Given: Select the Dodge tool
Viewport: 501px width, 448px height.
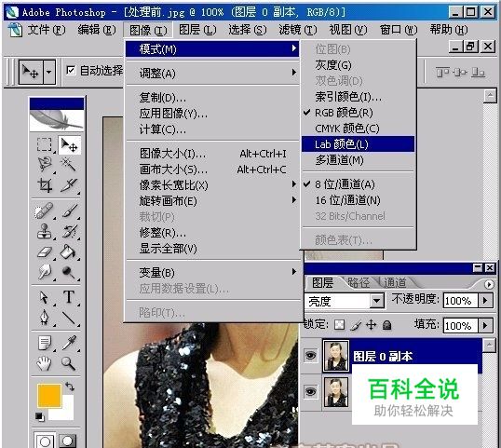Looking at the screenshot, I should coord(68,272).
